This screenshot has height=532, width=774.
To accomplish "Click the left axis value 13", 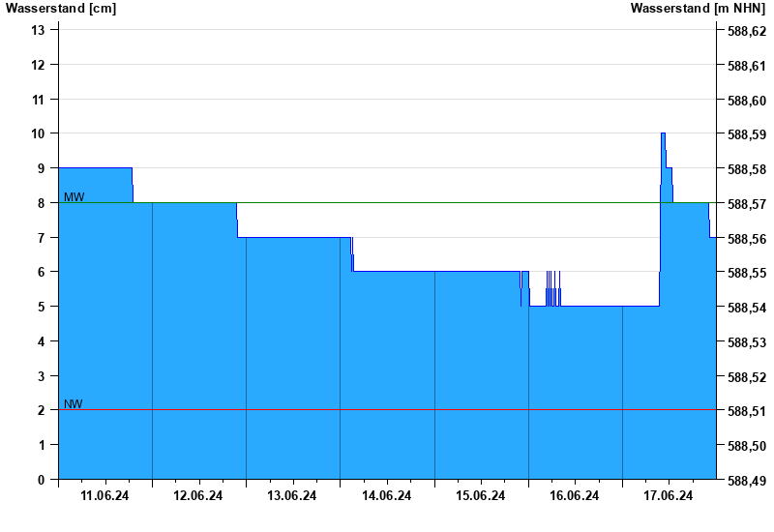I will [38, 30].
